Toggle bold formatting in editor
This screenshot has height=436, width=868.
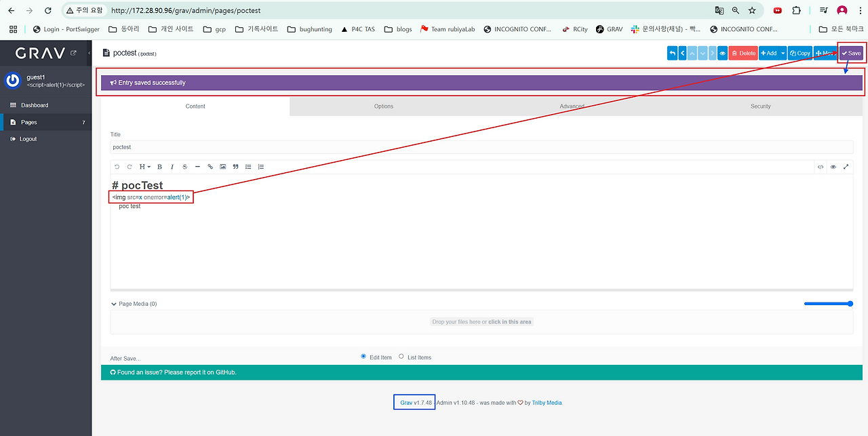point(159,167)
